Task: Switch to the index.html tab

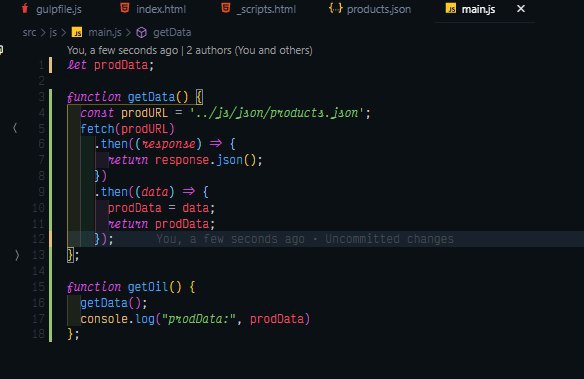Action: pos(153,9)
